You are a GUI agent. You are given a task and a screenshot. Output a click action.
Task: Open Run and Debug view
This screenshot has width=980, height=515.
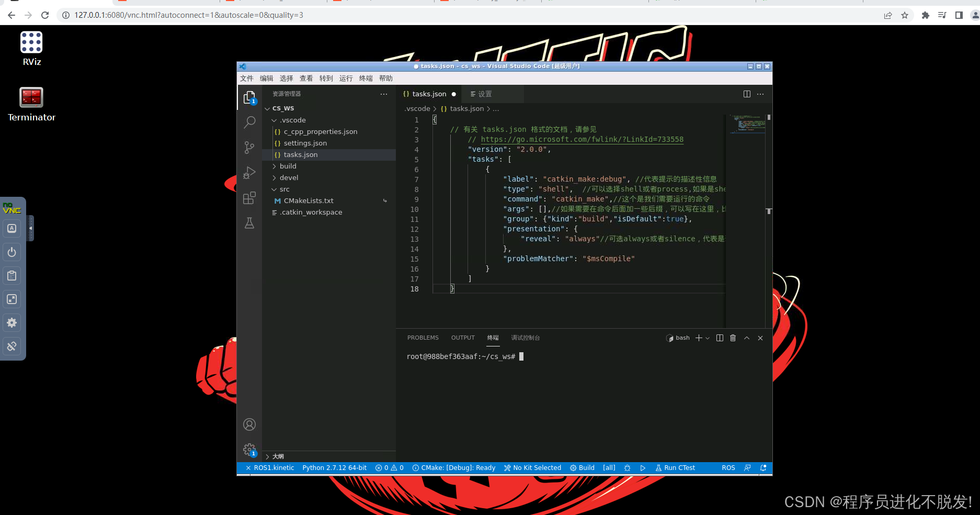pos(249,173)
